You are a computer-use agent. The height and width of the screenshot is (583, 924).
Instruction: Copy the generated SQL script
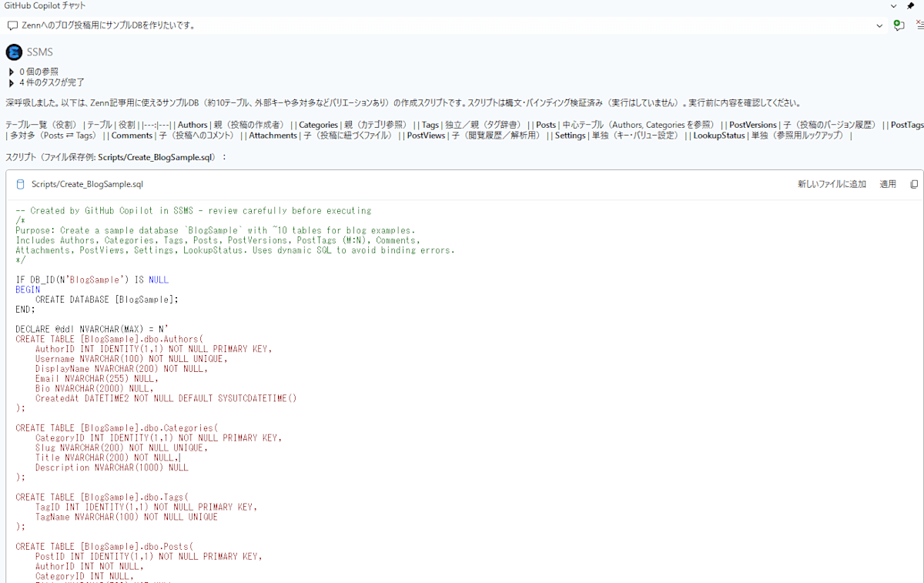(914, 184)
